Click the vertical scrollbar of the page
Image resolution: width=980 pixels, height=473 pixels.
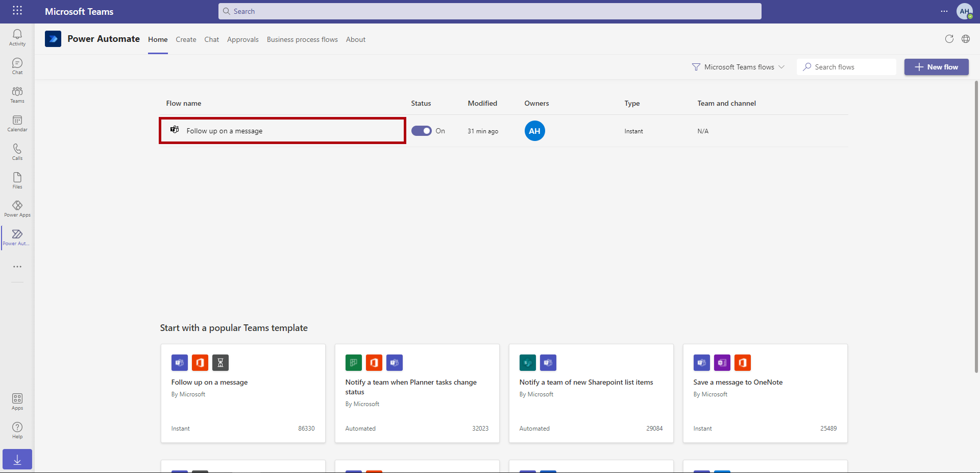click(x=976, y=226)
